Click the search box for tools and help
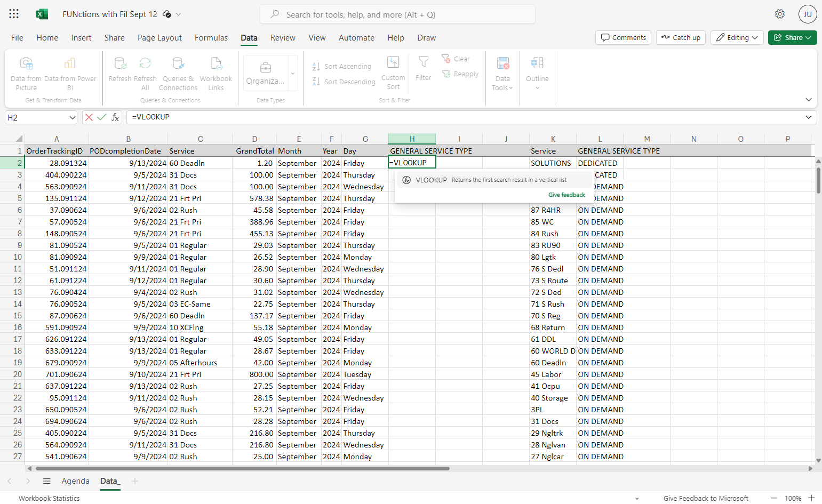The width and height of the screenshot is (822, 504). [397, 14]
